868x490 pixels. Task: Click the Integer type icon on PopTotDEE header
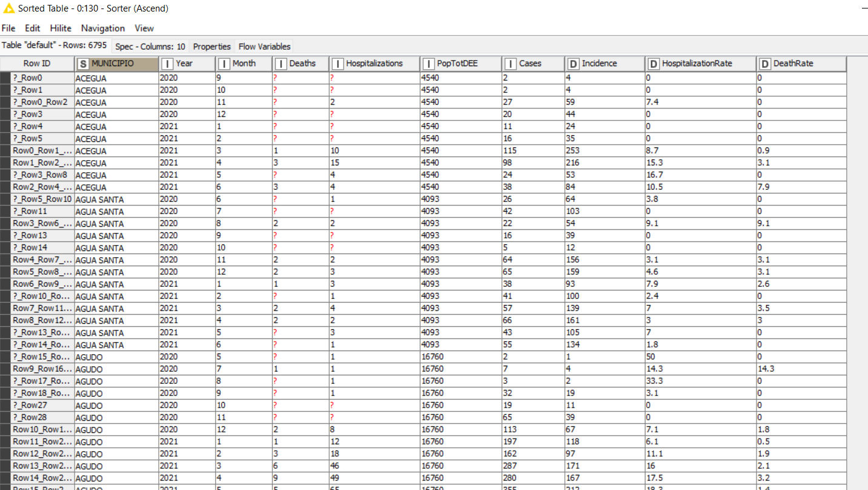coord(429,64)
